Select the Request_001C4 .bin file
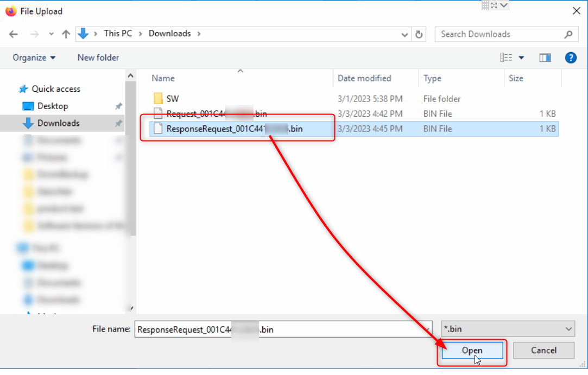Screen dimensions: 588x375 tap(217, 114)
